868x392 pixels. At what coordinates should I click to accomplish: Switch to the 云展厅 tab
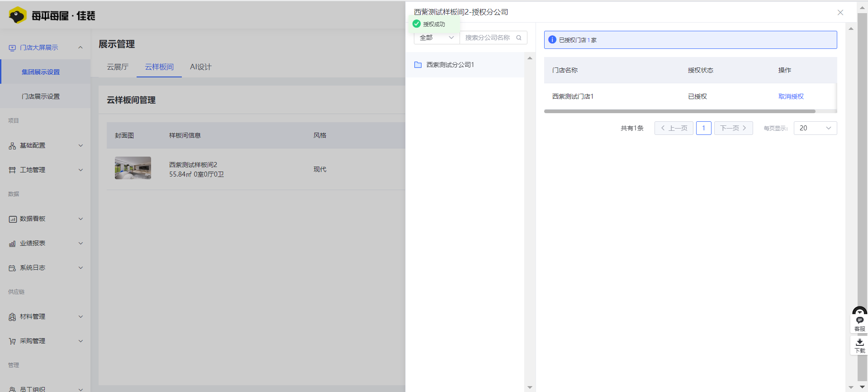[x=118, y=67]
